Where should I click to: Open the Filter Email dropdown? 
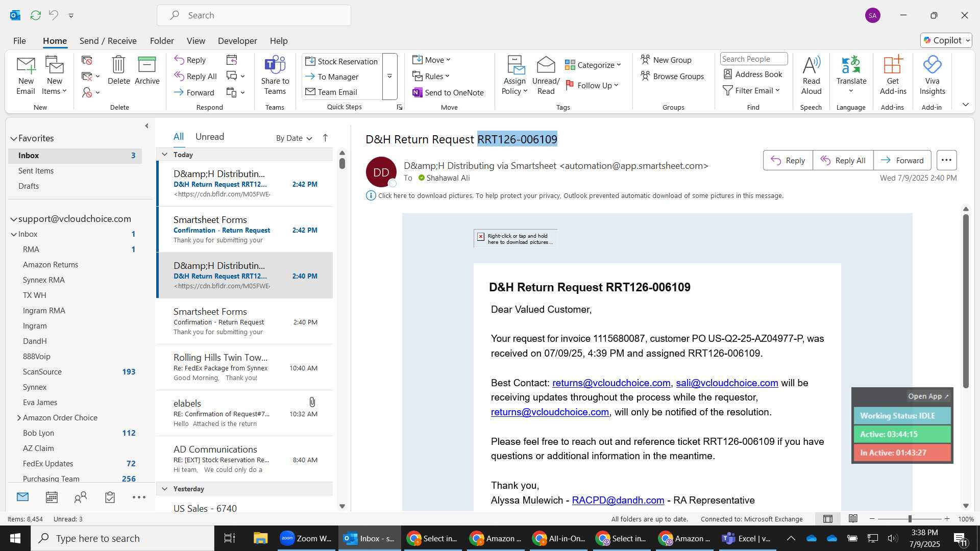[x=751, y=90]
